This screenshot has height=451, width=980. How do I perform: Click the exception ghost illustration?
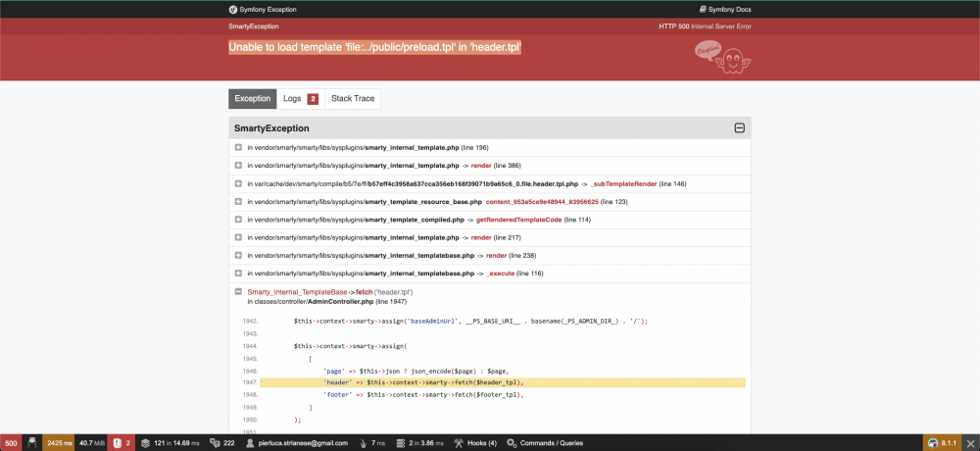(x=722, y=58)
